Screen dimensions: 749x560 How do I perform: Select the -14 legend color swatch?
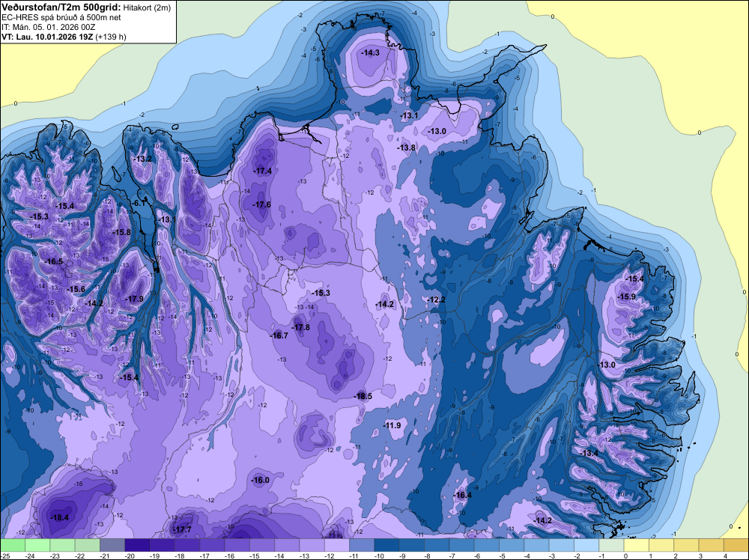point(287,545)
